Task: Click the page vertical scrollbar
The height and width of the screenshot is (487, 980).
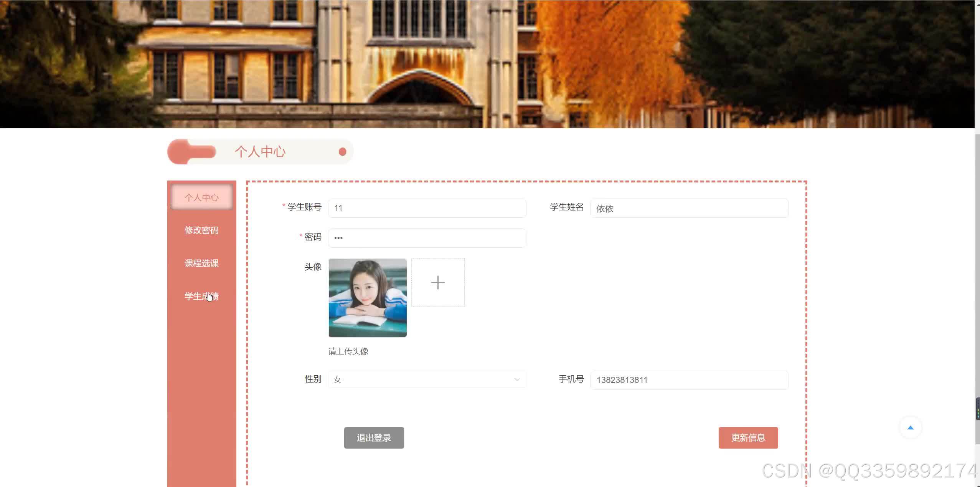Action: pyautogui.click(x=977, y=269)
